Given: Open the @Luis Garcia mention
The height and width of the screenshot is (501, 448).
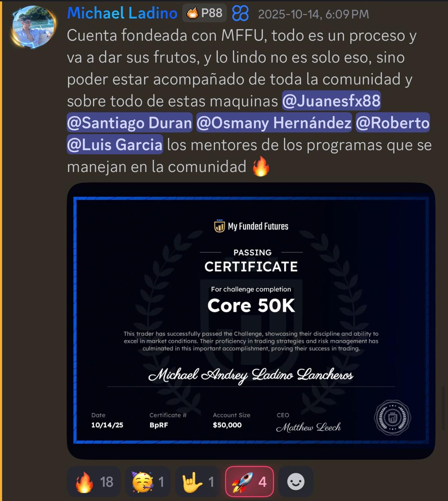Looking at the screenshot, I should click(x=115, y=145).
